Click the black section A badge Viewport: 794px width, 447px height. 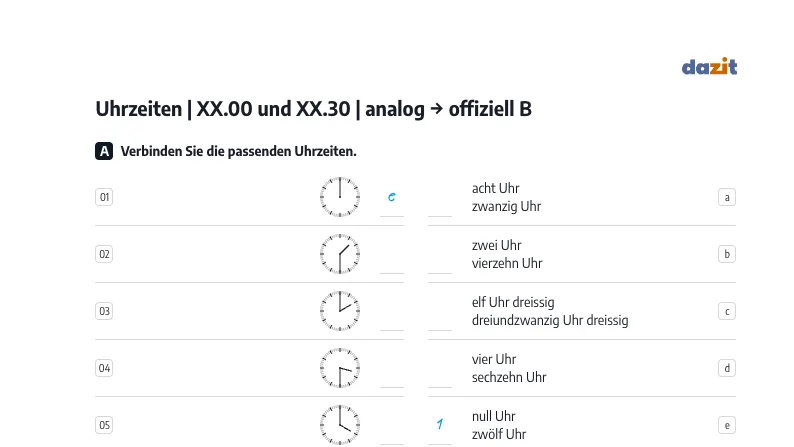tap(104, 151)
